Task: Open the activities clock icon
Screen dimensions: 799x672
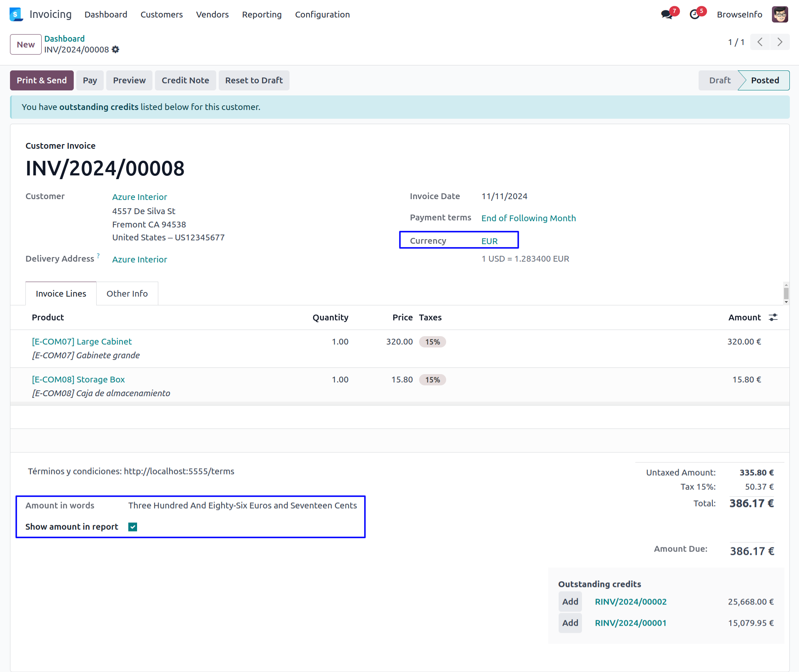Action: point(694,15)
